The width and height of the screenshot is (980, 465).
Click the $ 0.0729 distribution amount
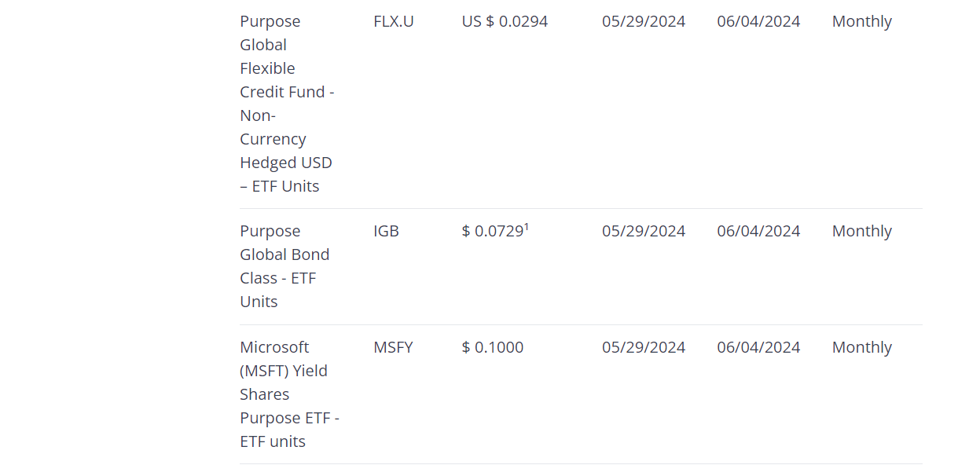[x=493, y=231]
